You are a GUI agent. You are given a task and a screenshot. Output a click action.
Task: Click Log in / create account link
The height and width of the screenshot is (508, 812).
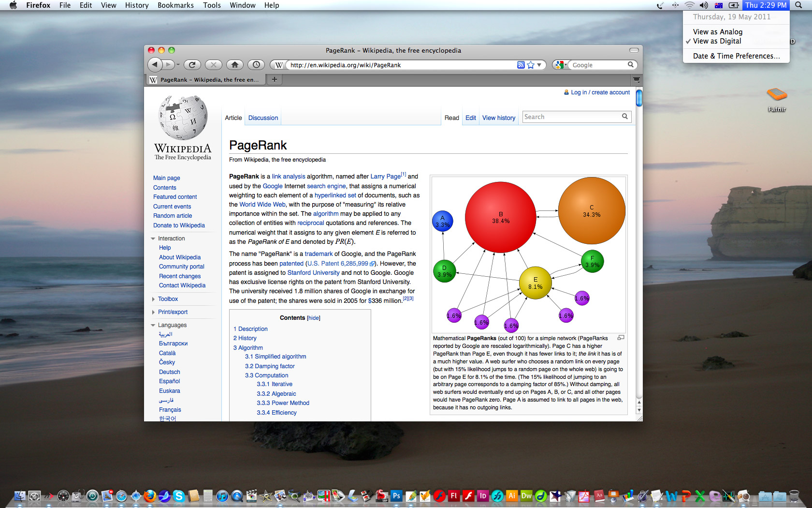(x=600, y=92)
